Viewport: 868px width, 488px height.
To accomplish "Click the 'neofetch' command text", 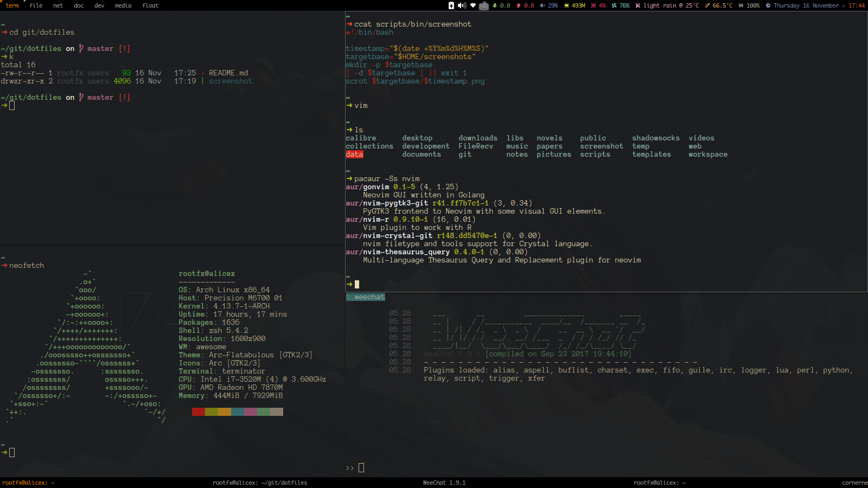I will pyautogui.click(x=27, y=266).
